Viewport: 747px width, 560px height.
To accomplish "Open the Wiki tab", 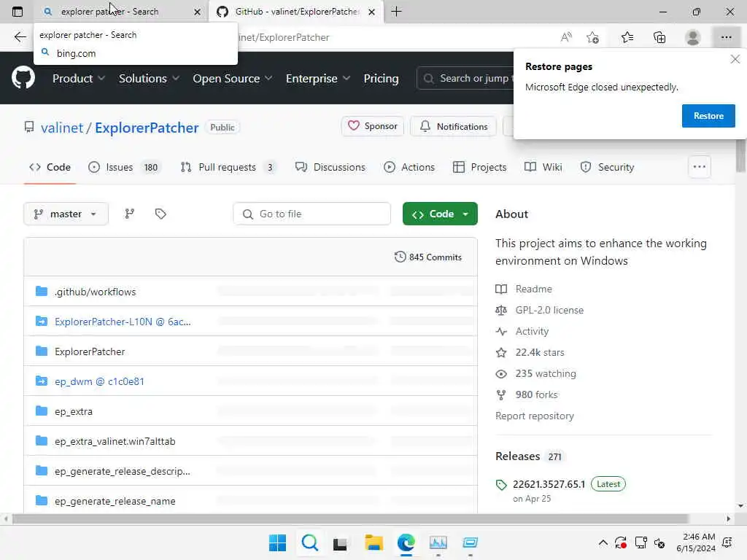I will 543,167.
